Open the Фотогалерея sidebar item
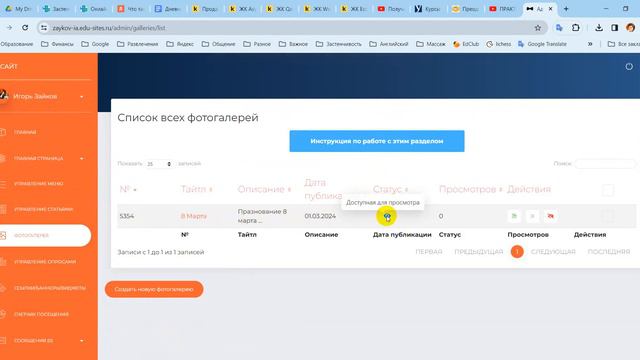This screenshot has width=640, height=360. coord(45,236)
